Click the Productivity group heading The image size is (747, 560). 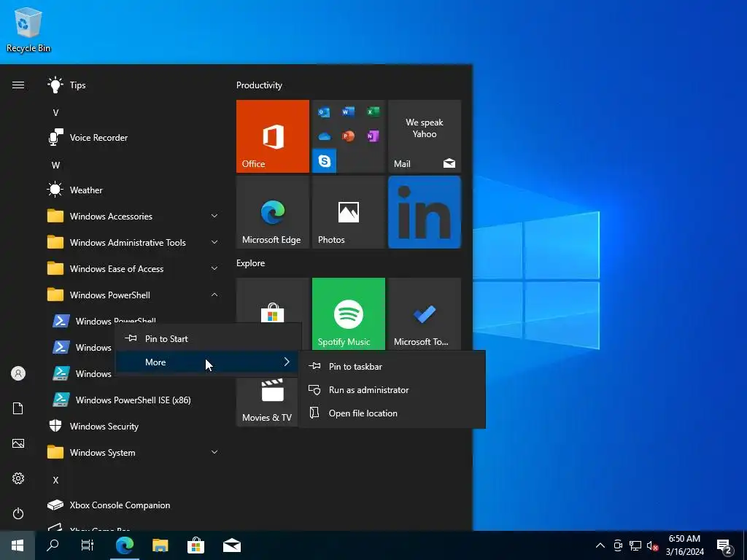(x=259, y=85)
